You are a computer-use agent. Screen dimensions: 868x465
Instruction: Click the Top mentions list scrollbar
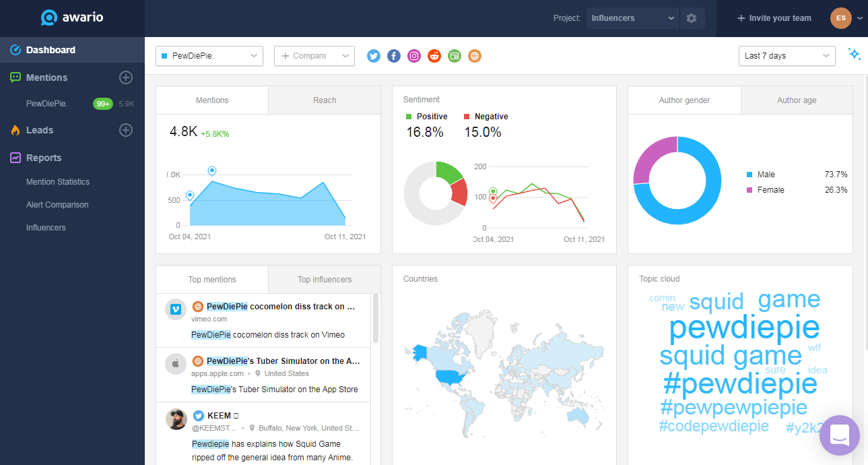click(375, 319)
